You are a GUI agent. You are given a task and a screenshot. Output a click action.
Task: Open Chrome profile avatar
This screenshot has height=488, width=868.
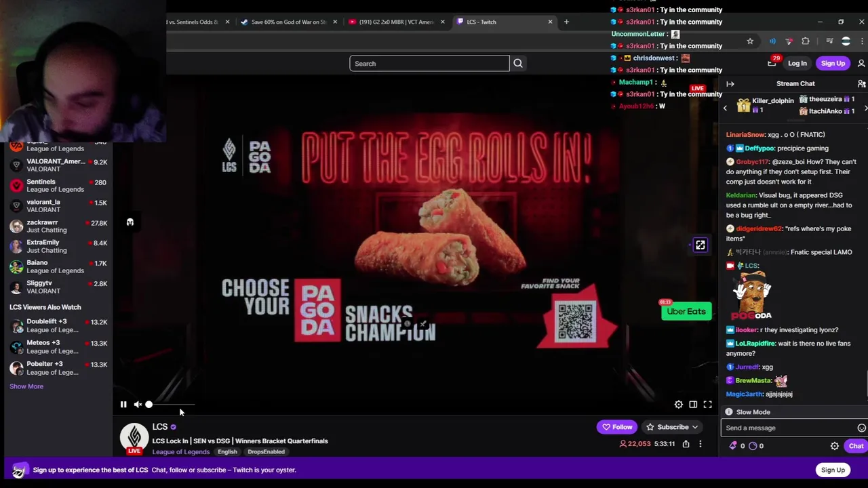(846, 41)
